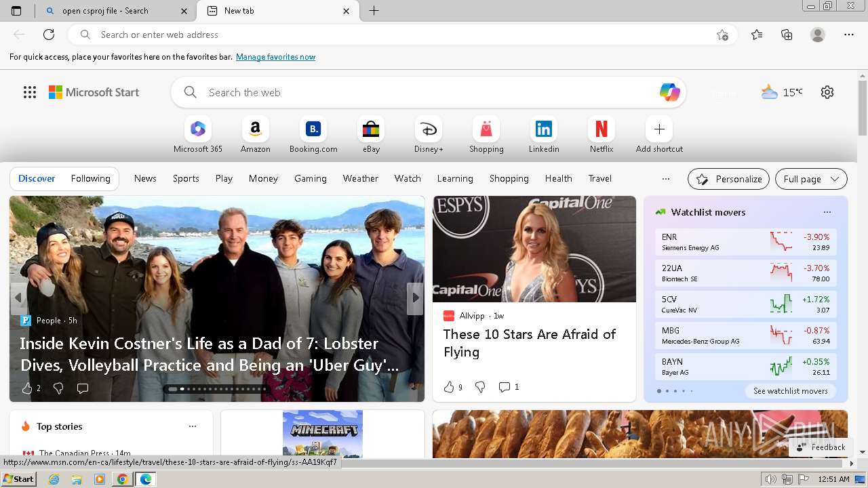Open the eBay shortcut
Image resolution: width=868 pixels, height=488 pixels.
tap(371, 135)
